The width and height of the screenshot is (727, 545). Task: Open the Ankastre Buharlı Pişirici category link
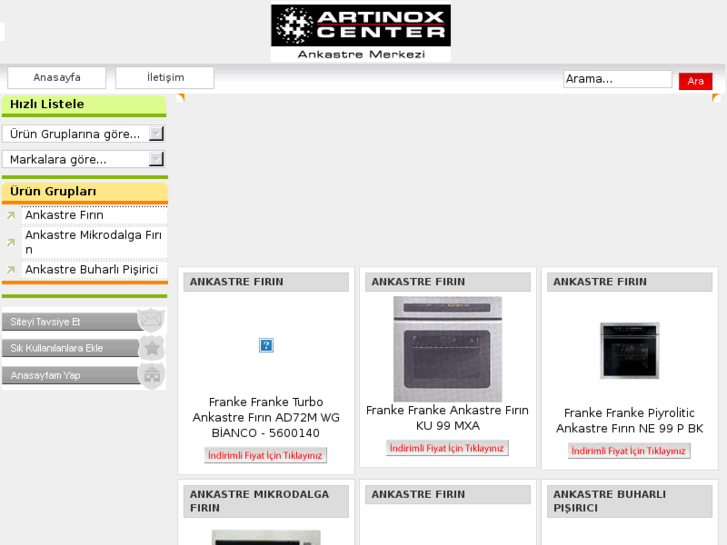coord(92,269)
